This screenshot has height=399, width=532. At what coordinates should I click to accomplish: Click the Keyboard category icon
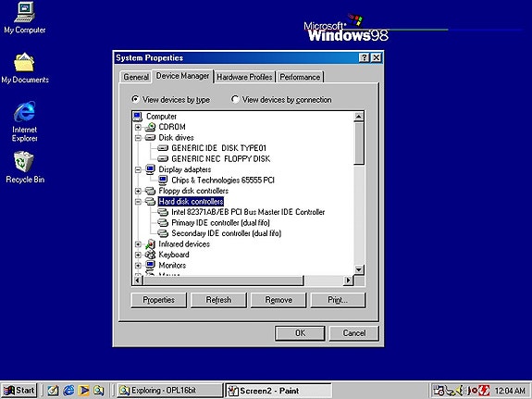click(150, 255)
